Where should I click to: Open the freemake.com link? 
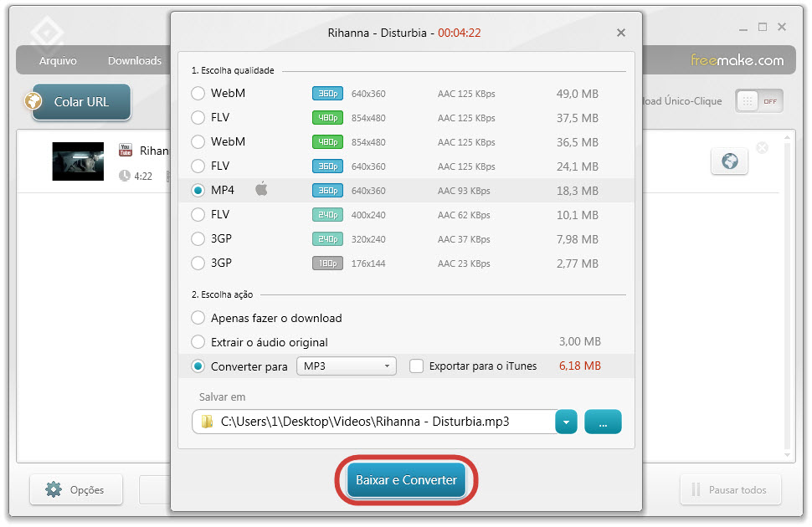pos(737,60)
